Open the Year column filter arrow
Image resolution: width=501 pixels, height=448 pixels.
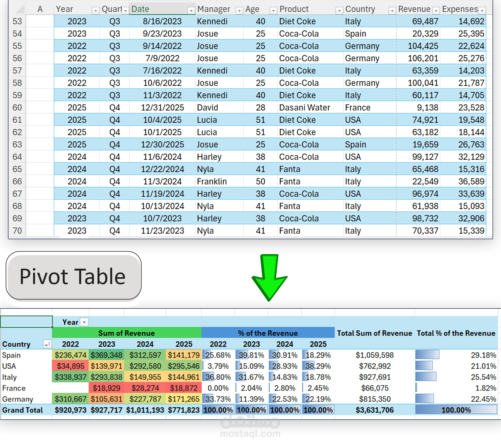pos(96,10)
